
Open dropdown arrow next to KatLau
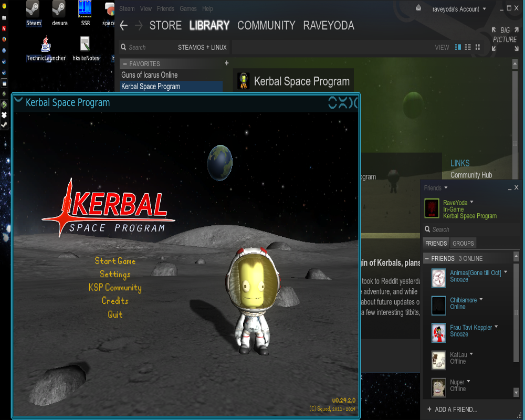point(471,354)
